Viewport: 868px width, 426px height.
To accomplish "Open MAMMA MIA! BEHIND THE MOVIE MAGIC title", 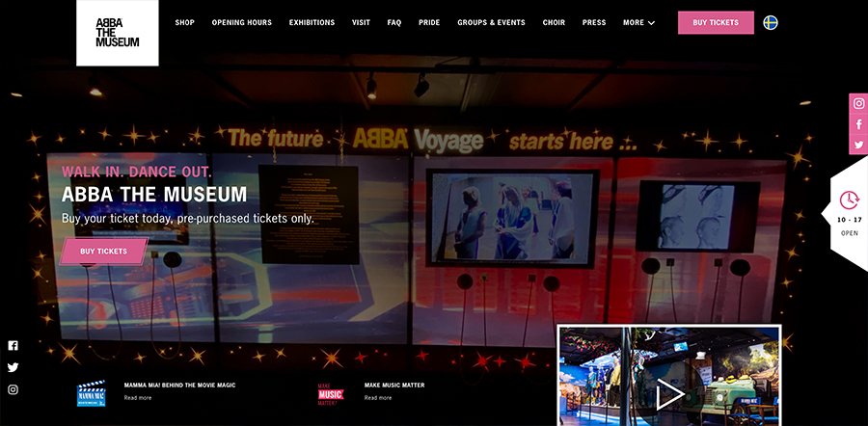I will 180,386.
